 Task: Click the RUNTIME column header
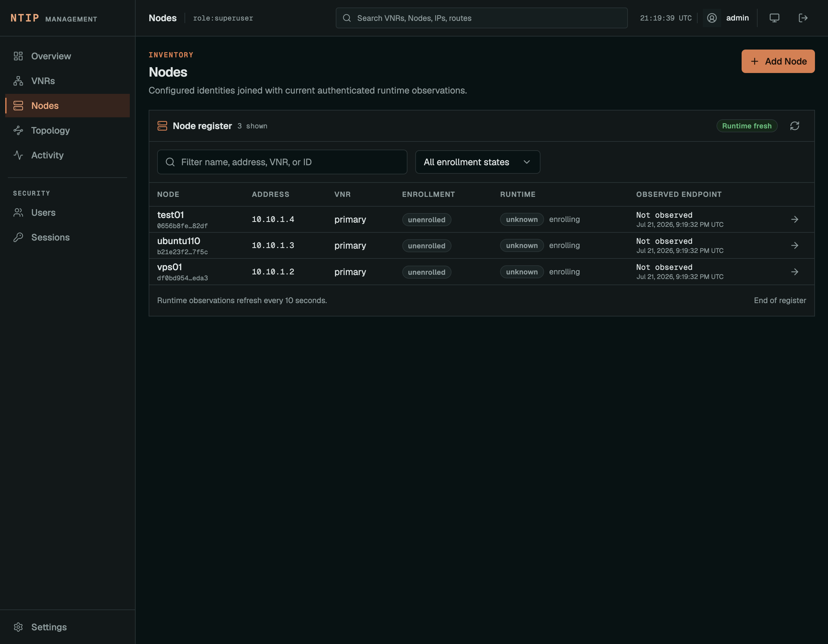click(518, 194)
